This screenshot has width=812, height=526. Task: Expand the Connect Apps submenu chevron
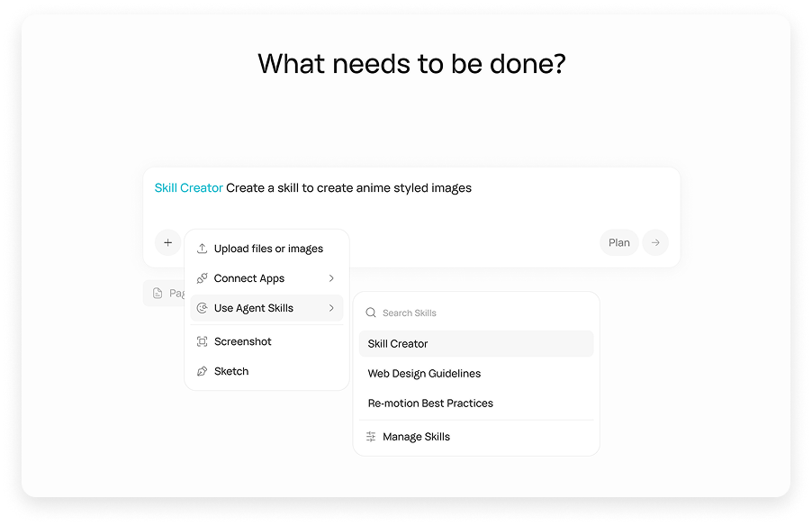[331, 278]
